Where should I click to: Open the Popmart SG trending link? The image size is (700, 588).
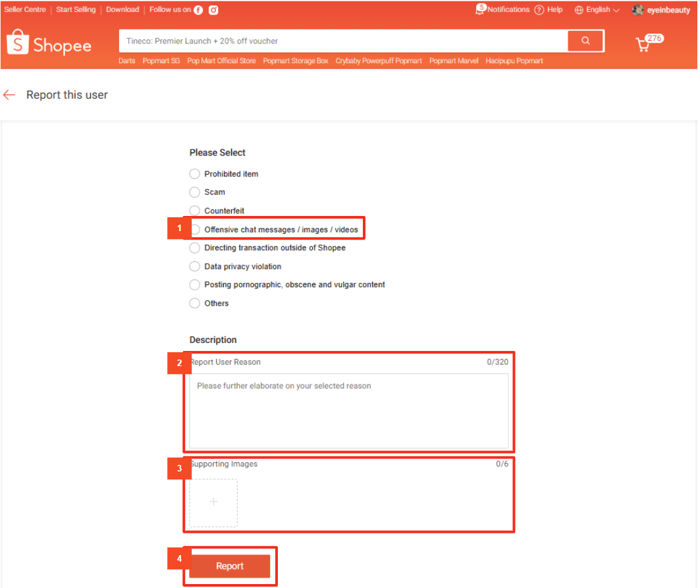[161, 61]
